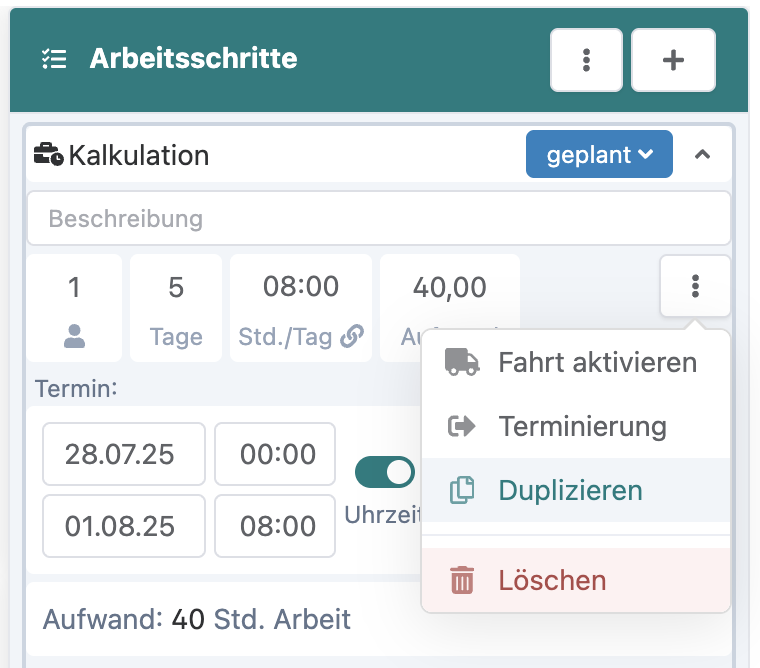Open the Arbeitsschritte header three-dot menu
This screenshot has width=760, height=668.
pos(586,60)
